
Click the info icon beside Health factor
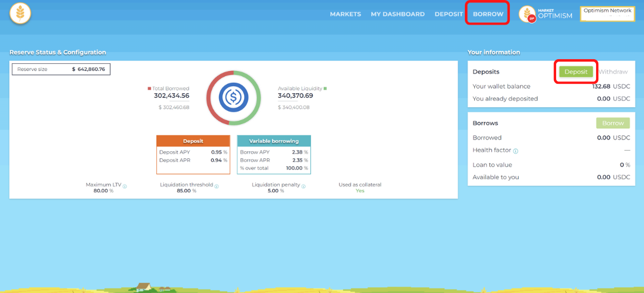(515, 151)
